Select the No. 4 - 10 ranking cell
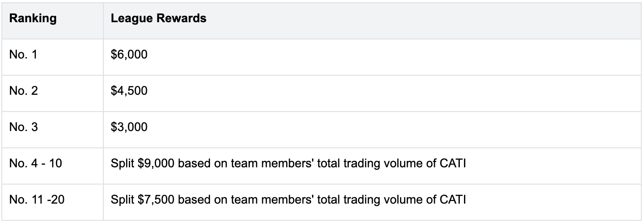 pyautogui.click(x=35, y=163)
